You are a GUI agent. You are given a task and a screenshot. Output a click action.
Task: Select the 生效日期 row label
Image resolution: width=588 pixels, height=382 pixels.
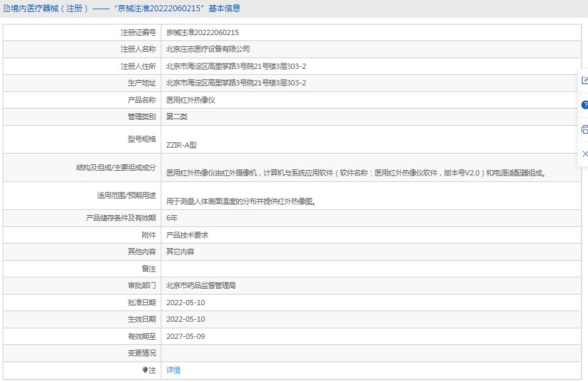coord(142,319)
